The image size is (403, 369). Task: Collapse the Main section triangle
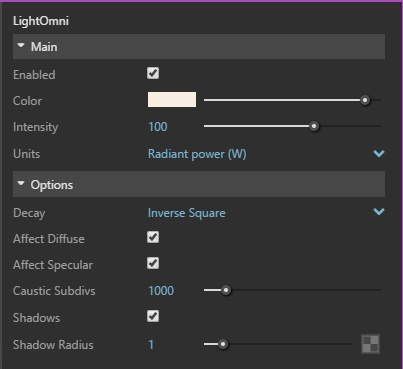21,46
